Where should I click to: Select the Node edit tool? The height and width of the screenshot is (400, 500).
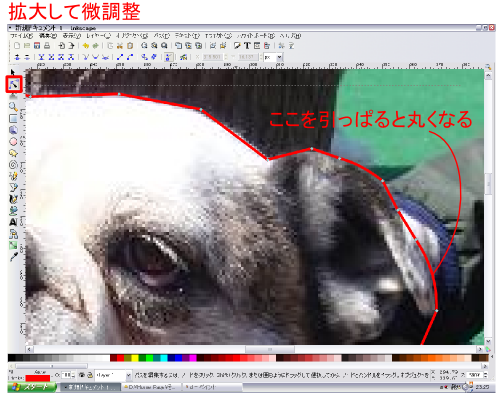click(13, 84)
